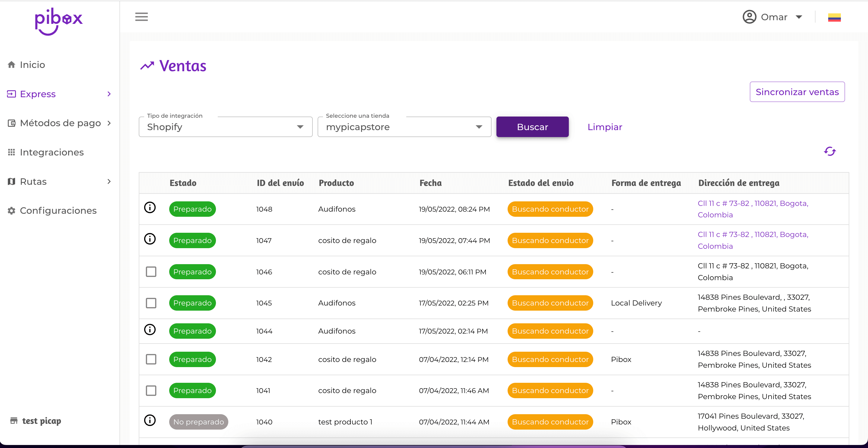Viewport: 868px width, 448px height.
Task: Click date 07/04/2022, 11:46 AM
Action: 454,391
